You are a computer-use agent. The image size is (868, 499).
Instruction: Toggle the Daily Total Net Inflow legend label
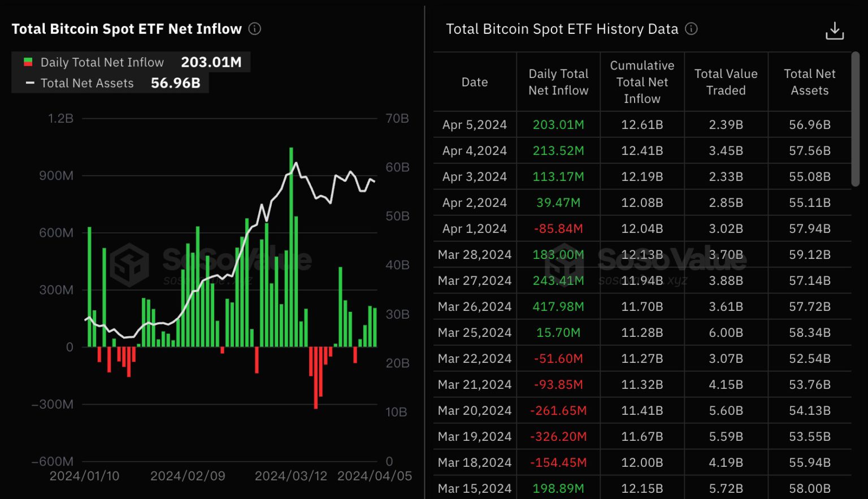tap(102, 62)
